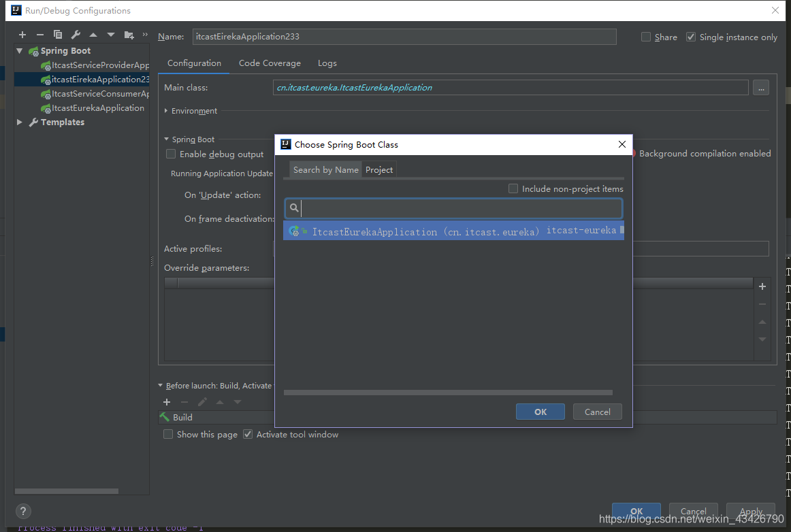Click the Apply button
Viewport: 791px width, 532px height.
pyautogui.click(x=751, y=511)
